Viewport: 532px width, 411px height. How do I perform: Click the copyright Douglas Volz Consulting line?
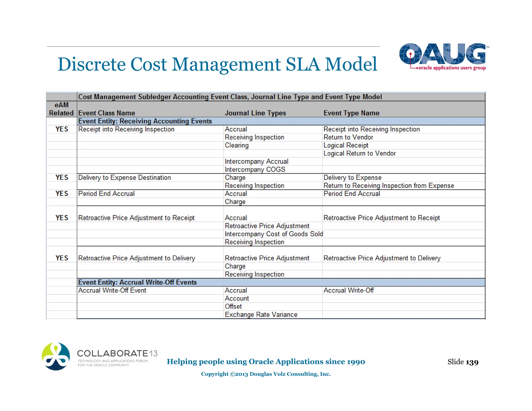[266, 374]
